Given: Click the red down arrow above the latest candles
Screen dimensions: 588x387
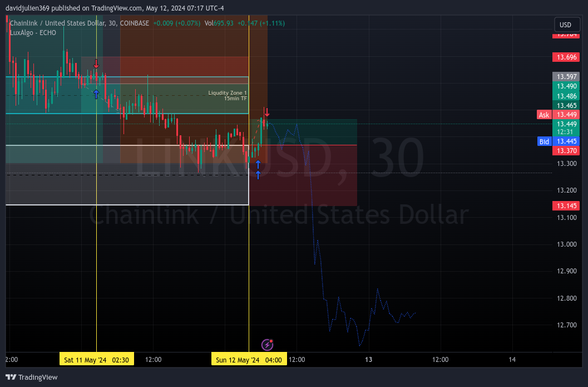Looking at the screenshot, I should point(266,112).
